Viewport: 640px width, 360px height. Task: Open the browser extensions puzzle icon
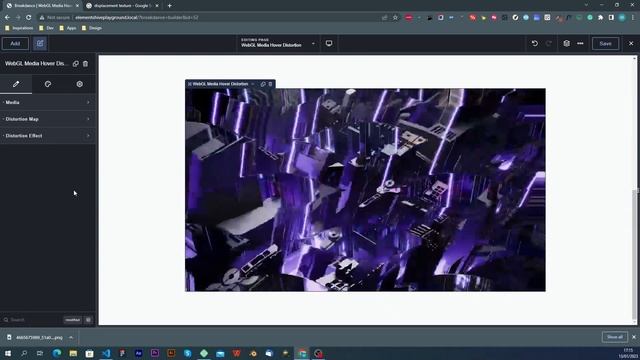click(600, 18)
